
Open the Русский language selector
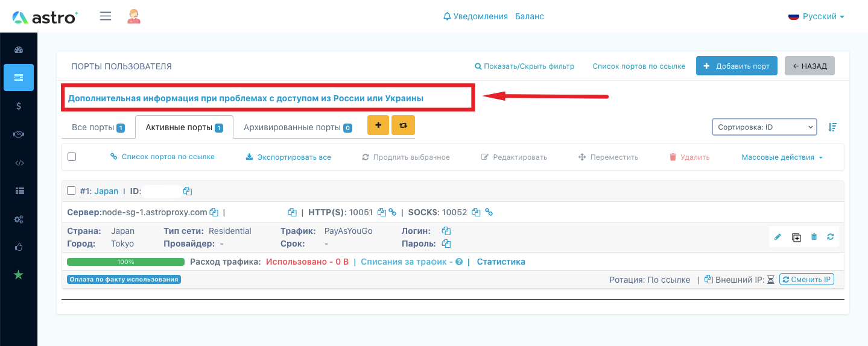tap(817, 16)
